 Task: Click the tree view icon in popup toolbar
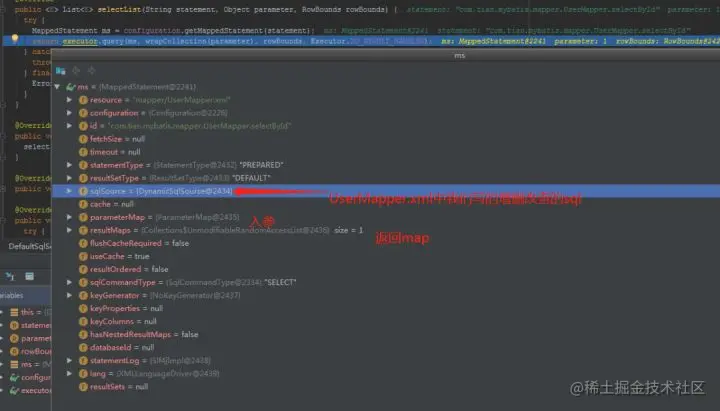pyautogui.click(x=61, y=71)
